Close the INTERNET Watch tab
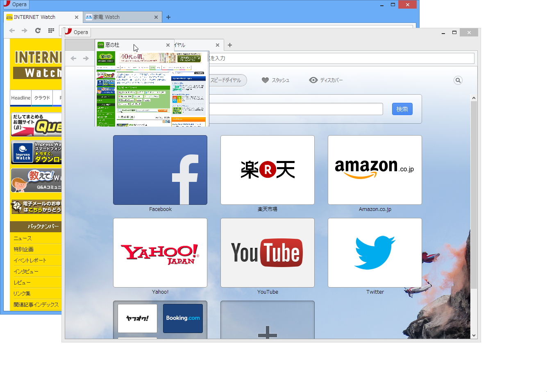 (77, 17)
